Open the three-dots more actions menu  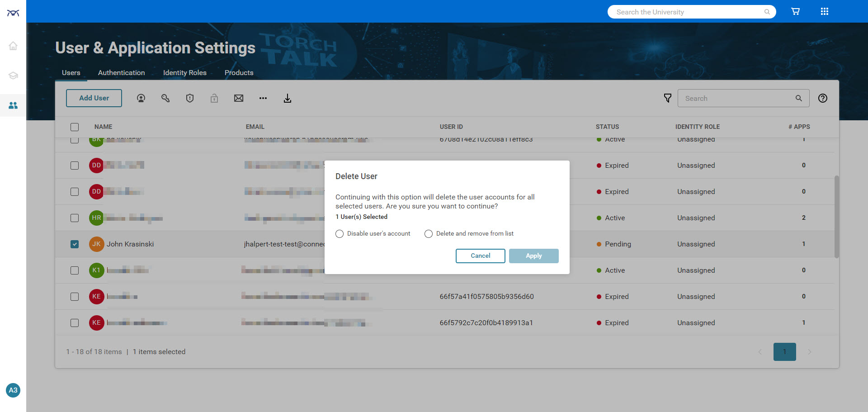pyautogui.click(x=263, y=98)
